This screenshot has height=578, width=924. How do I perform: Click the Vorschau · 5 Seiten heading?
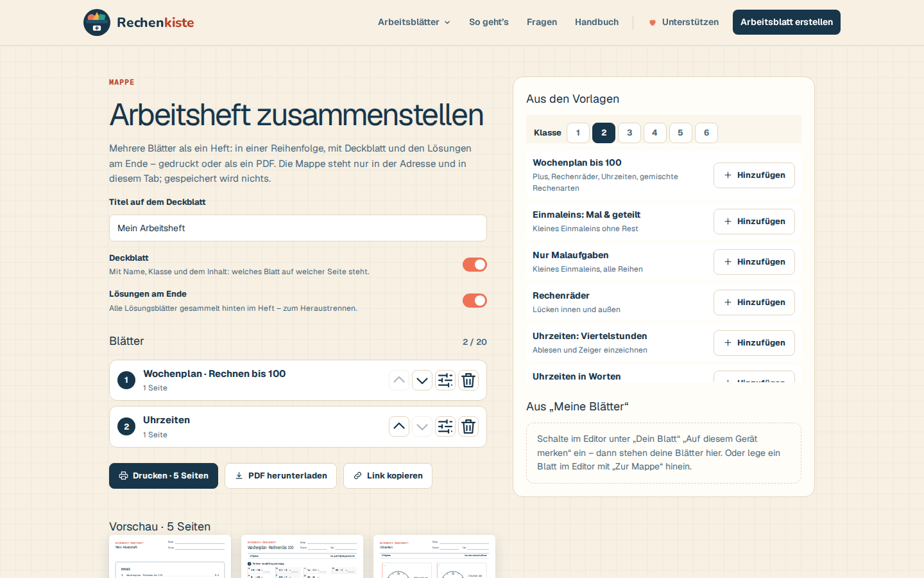pos(160,527)
